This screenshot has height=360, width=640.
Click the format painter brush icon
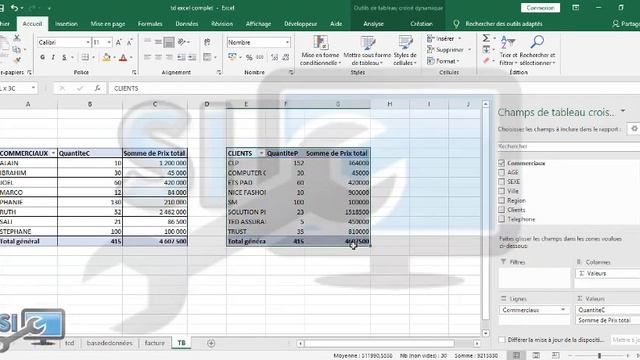(x=17, y=60)
